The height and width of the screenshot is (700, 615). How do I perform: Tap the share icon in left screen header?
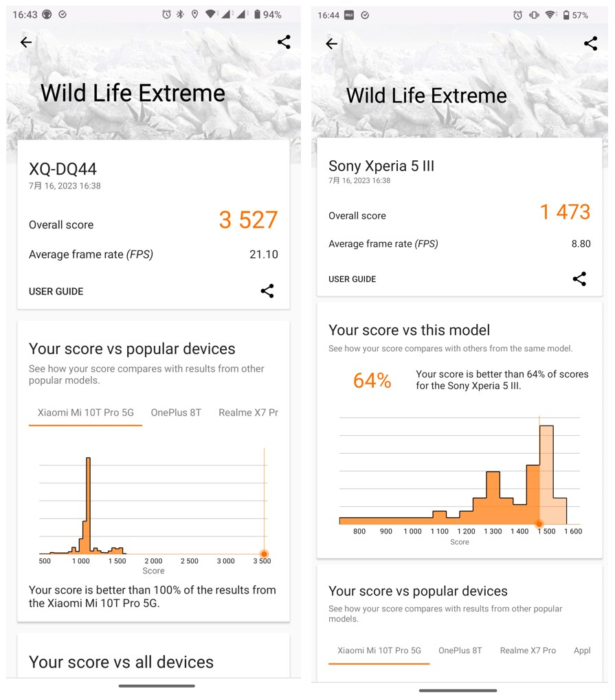pos(284,42)
